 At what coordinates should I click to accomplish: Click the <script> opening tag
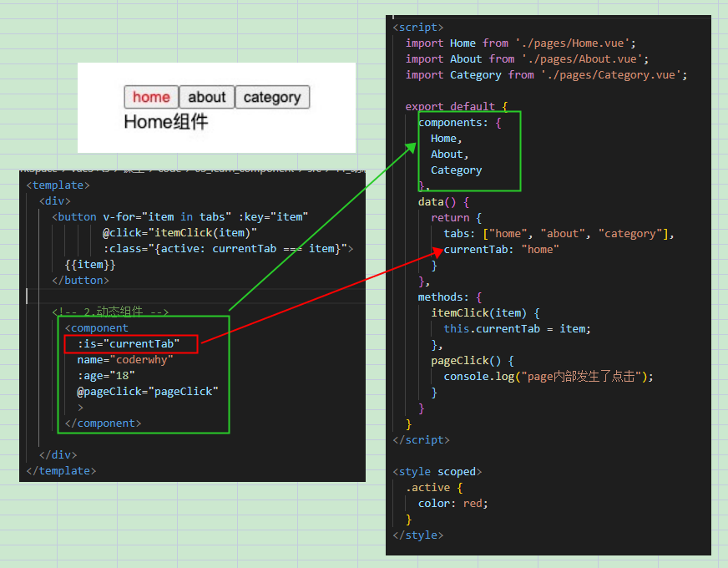tap(418, 28)
